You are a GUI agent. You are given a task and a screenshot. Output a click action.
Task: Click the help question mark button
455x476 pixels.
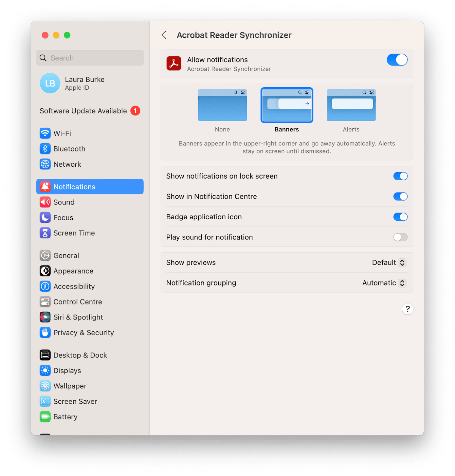(x=407, y=309)
